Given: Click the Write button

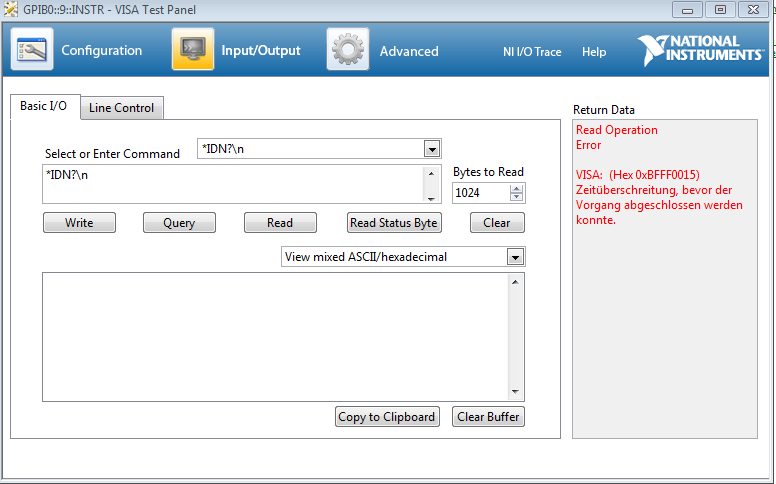Looking at the screenshot, I should coord(79,223).
